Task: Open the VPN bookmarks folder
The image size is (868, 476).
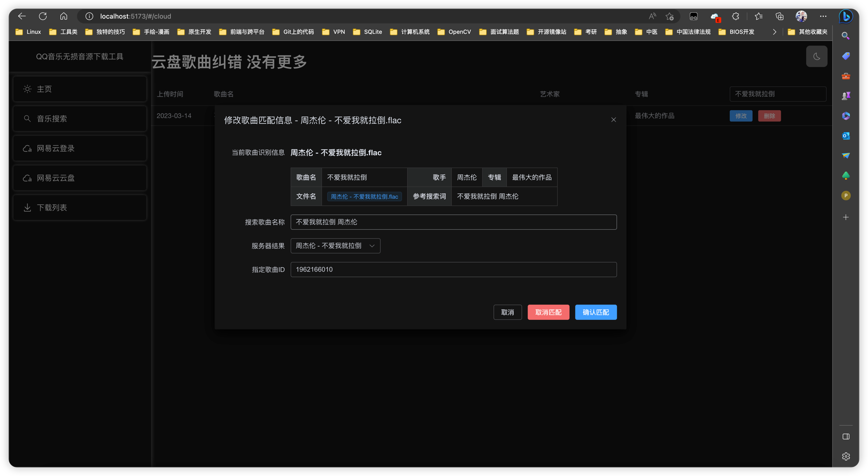Action: (333, 32)
